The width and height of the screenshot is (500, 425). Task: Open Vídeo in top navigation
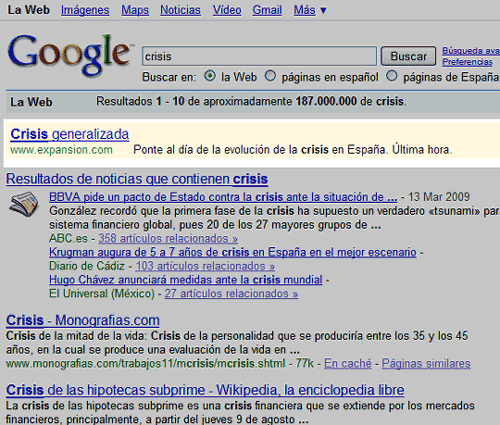pyautogui.click(x=227, y=10)
